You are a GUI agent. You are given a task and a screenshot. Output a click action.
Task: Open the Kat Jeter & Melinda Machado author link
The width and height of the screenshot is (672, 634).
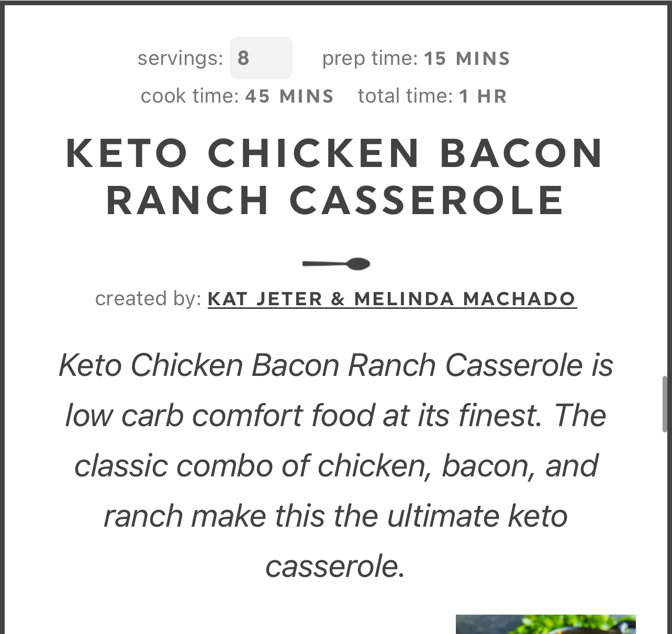tap(392, 299)
